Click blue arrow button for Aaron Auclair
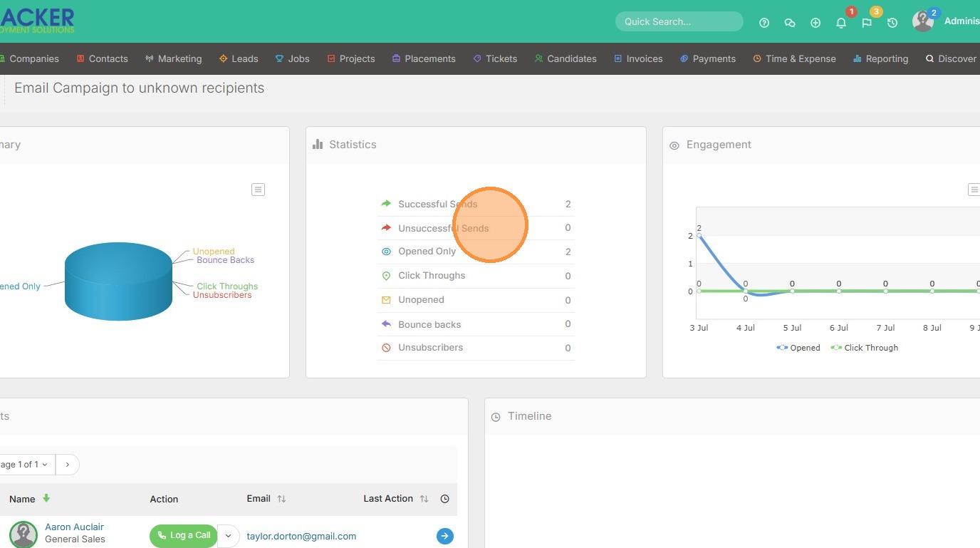The width and height of the screenshot is (980, 548). pyautogui.click(x=444, y=536)
